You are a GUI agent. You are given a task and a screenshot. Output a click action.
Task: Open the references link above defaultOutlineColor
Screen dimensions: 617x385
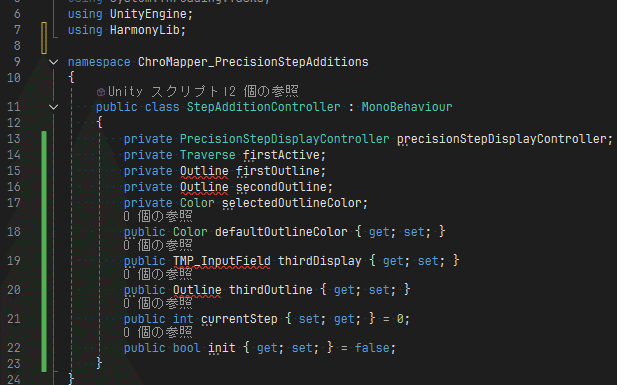pyautogui.click(x=158, y=216)
